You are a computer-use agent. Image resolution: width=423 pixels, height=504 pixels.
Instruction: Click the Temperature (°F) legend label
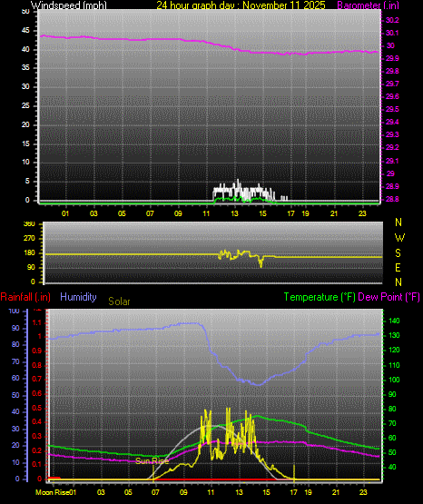pos(320,297)
